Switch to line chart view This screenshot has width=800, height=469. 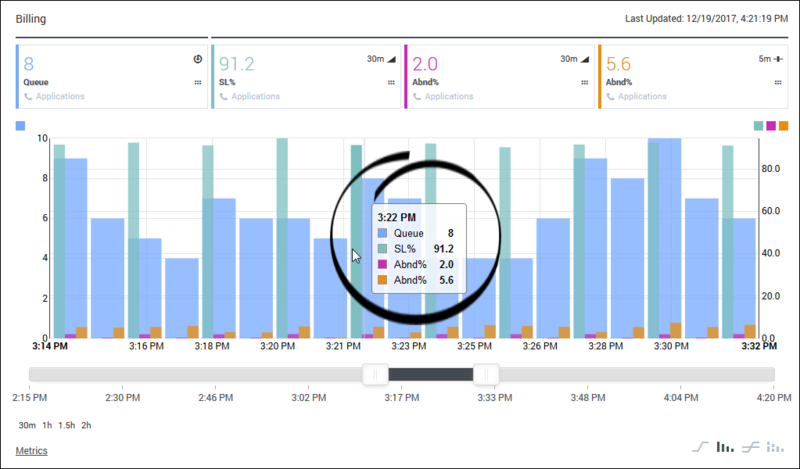701,447
